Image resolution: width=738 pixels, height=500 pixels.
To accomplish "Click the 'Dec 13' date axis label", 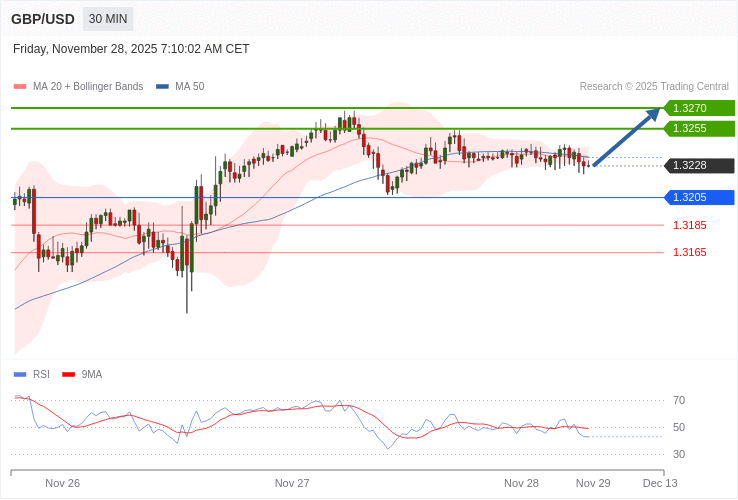I will click(660, 484).
